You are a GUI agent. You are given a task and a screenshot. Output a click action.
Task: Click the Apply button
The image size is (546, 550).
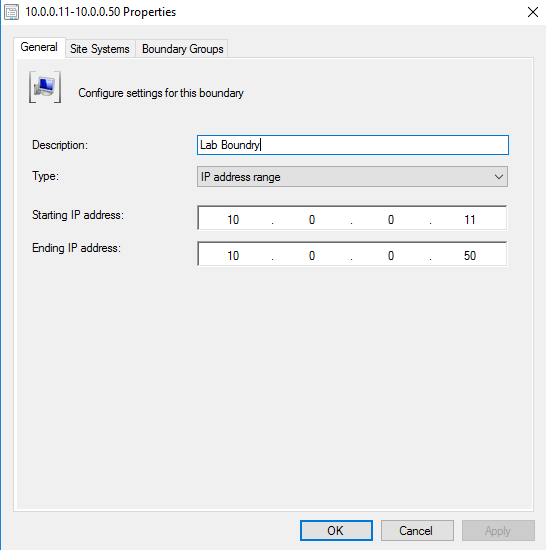498,530
